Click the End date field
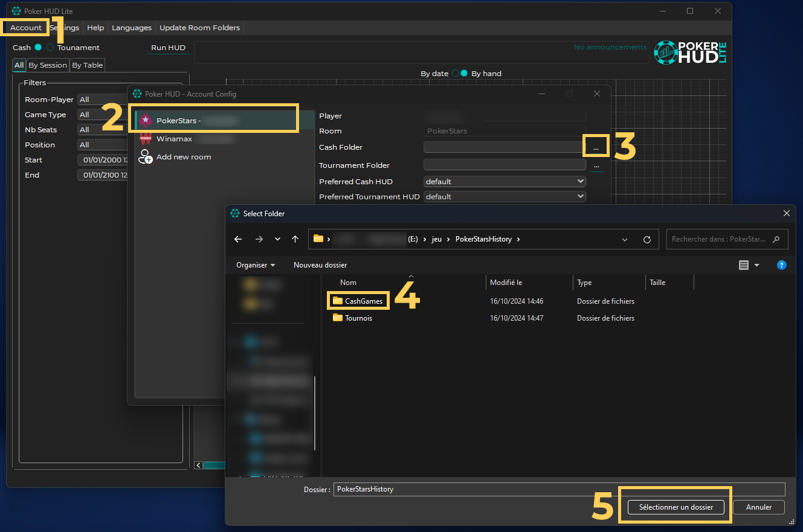The image size is (803, 532). (102, 175)
